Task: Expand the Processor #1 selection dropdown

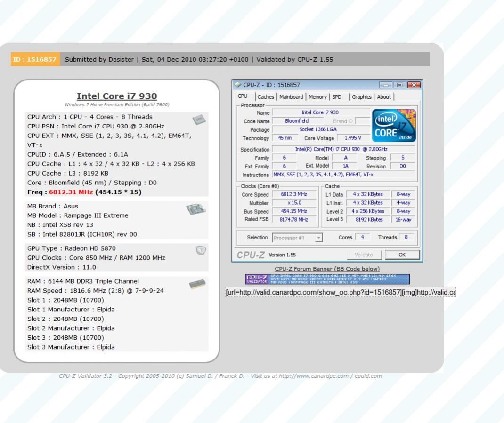Action: [x=318, y=238]
